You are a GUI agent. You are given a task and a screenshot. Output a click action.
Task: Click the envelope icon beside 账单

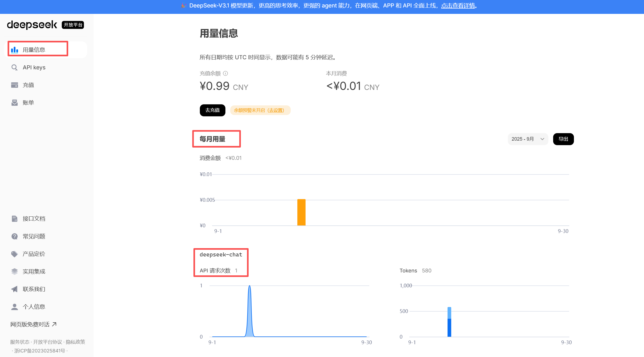[x=14, y=103]
